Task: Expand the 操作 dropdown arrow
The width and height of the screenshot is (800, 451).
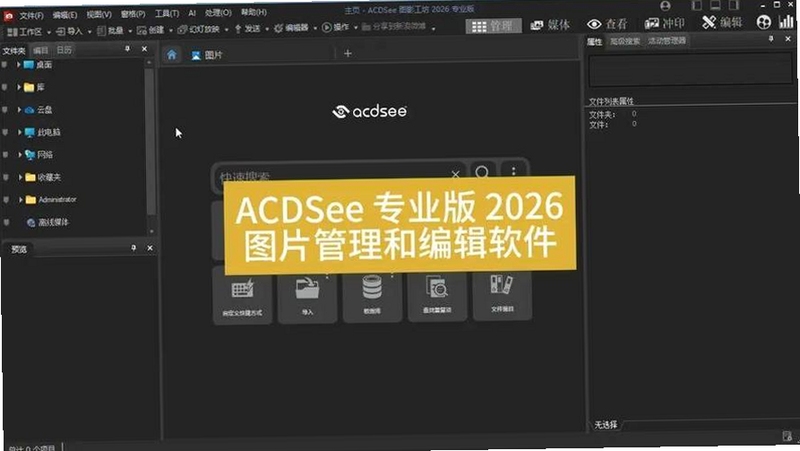Action: click(x=356, y=28)
